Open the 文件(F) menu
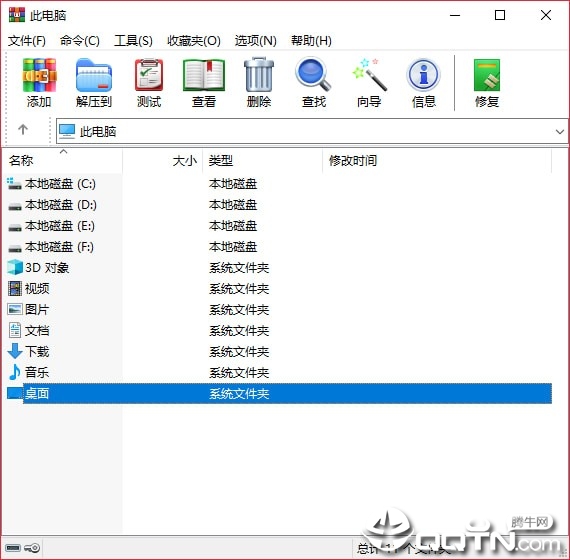 (x=27, y=40)
